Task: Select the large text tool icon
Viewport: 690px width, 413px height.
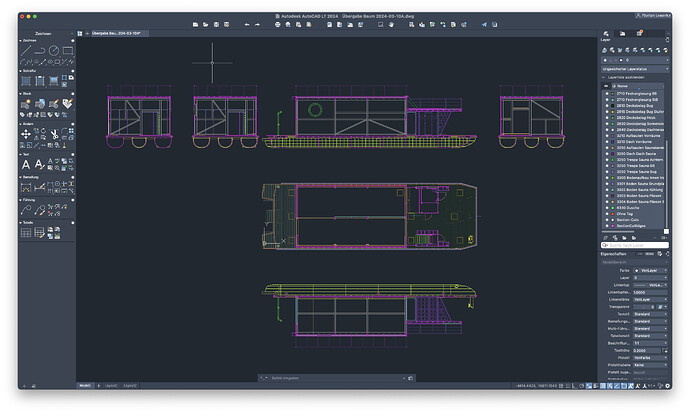Action: [26, 163]
